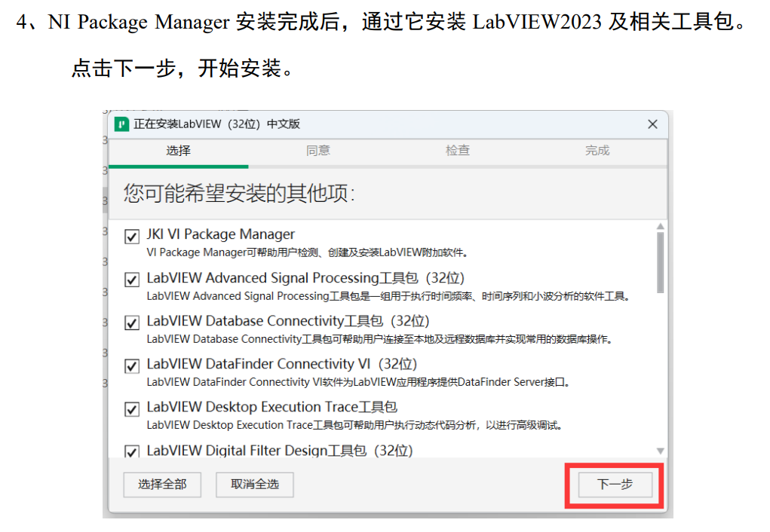Click the Database Connectivity description line

tap(379, 340)
